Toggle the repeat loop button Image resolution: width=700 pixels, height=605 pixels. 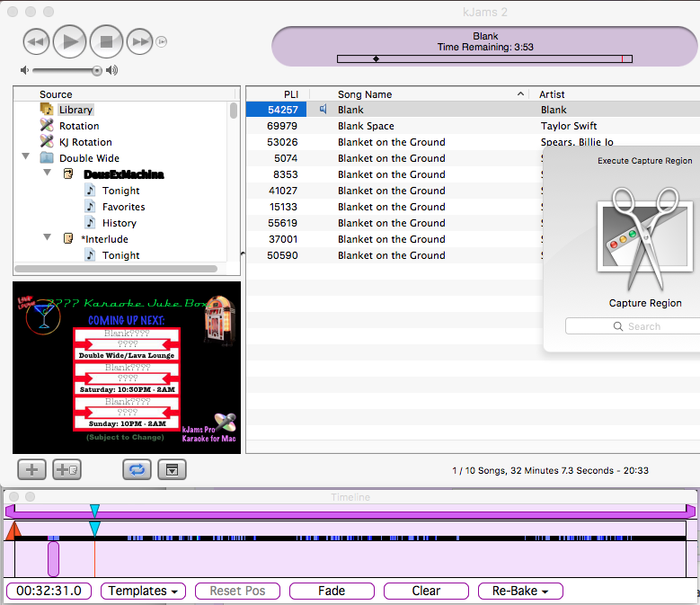point(137,468)
